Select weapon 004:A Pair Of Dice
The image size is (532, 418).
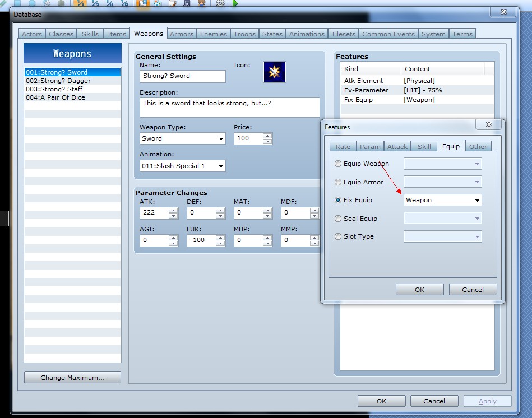pos(72,97)
